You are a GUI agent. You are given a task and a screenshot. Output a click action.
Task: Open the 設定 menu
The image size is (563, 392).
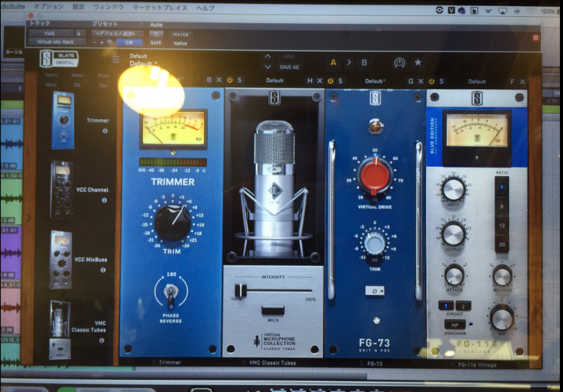(78, 6)
